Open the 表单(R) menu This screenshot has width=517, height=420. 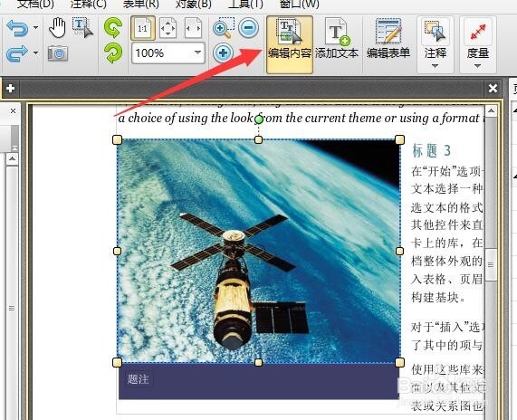pyautogui.click(x=140, y=4)
